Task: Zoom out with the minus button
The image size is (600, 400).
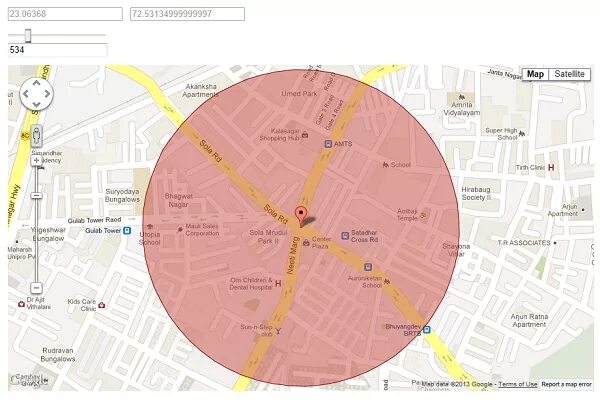Action: (36, 287)
